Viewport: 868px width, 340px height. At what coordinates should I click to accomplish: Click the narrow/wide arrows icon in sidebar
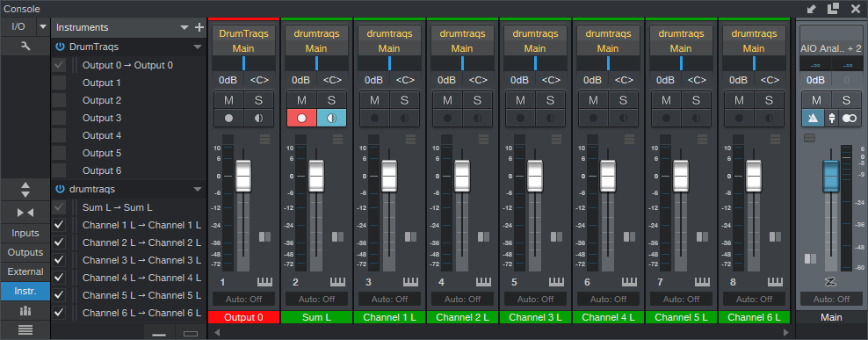tap(25, 213)
